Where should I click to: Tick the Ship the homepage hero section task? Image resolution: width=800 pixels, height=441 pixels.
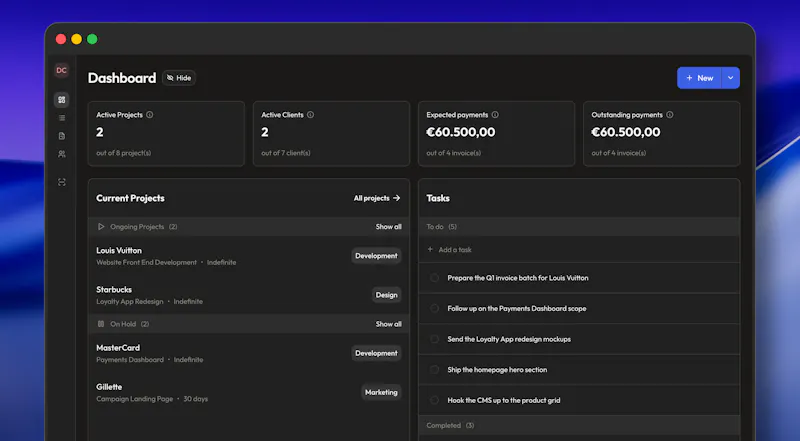(x=434, y=370)
